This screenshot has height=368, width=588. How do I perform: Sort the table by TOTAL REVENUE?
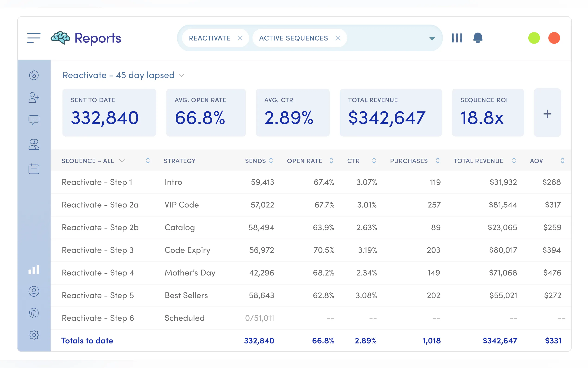click(x=514, y=161)
